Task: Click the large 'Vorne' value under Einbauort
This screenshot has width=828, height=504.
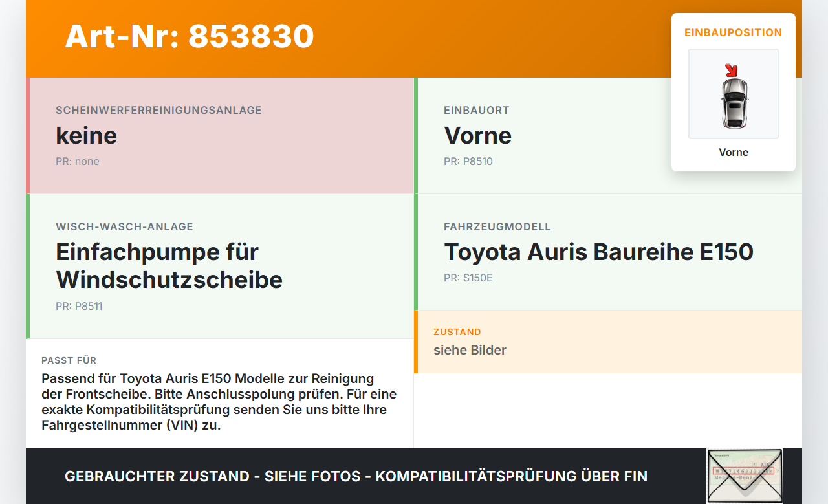Action: [477, 135]
